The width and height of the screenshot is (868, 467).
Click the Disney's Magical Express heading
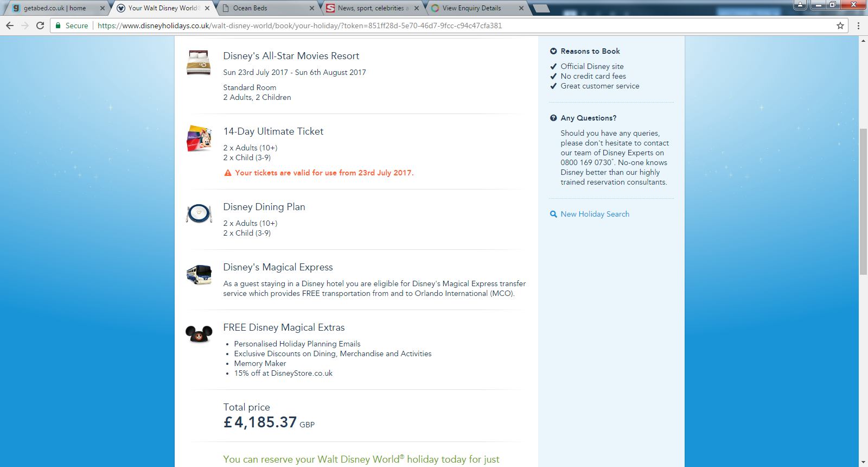coord(278,267)
